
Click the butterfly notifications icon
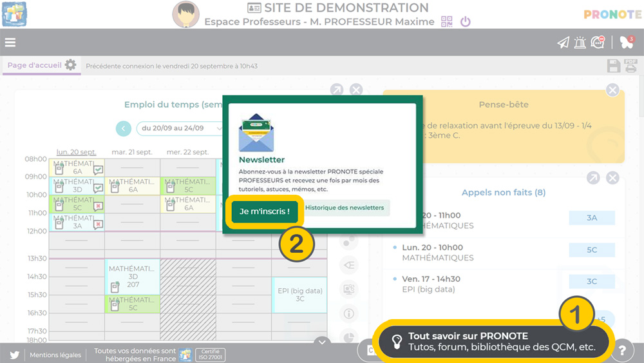pyautogui.click(x=627, y=42)
